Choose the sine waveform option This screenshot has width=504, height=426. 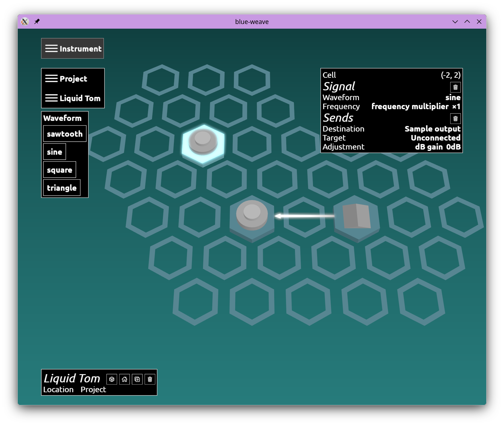55,152
